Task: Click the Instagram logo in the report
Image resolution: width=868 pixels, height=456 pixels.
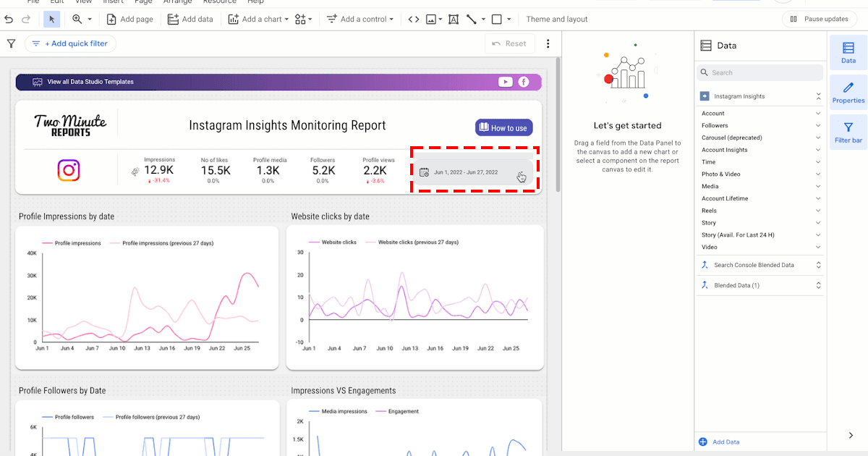Action: (69, 170)
